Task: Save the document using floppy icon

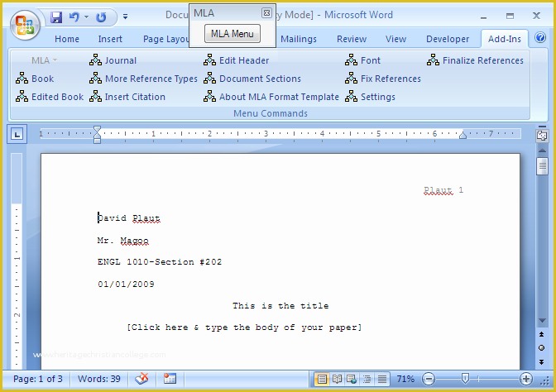Action: click(x=56, y=17)
